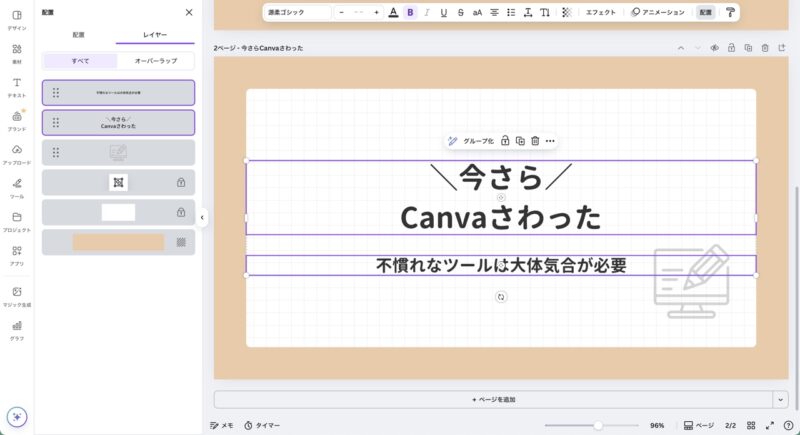Select the オーバーラップ layer filter
This screenshot has height=435, width=800.
156,61
